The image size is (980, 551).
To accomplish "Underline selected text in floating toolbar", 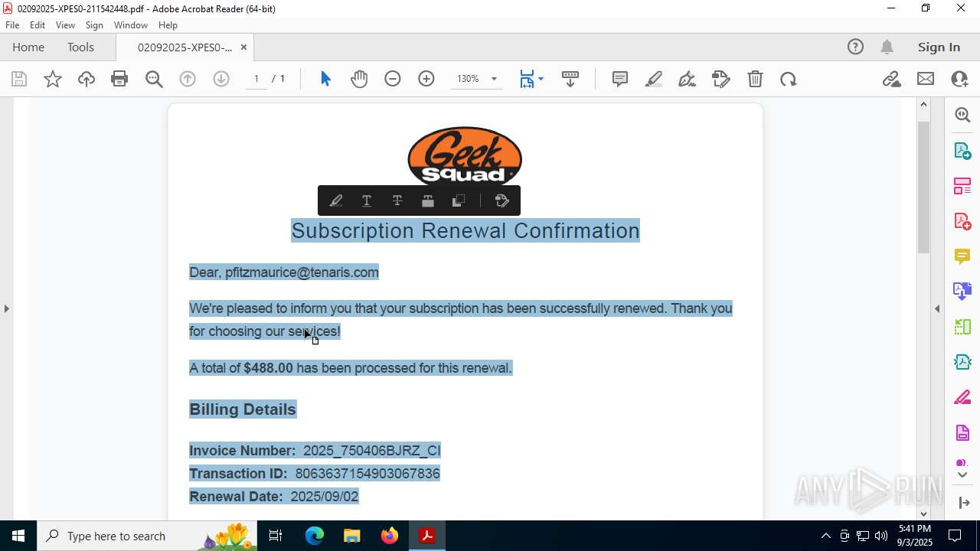I will 367,201.
